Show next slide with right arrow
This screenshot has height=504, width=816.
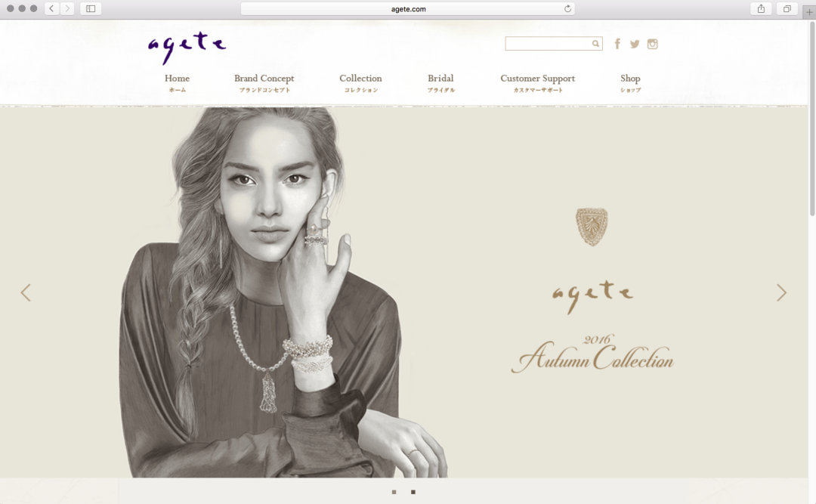click(781, 292)
